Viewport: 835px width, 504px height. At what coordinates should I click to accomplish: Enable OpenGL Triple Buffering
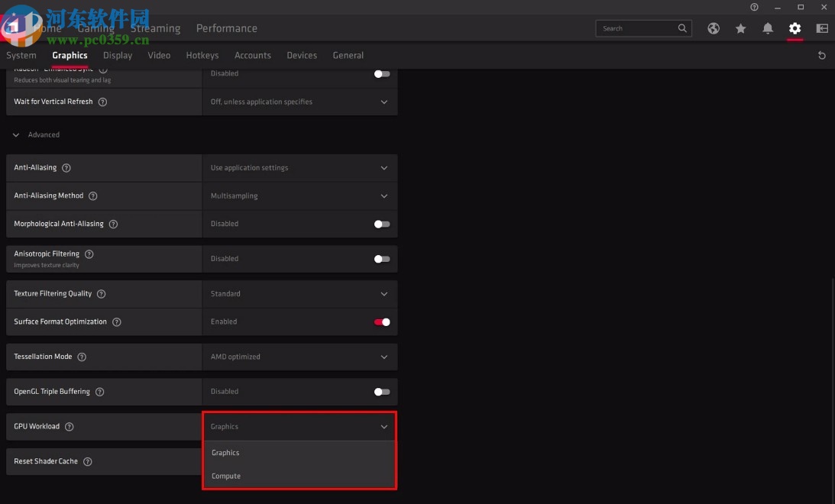click(381, 391)
